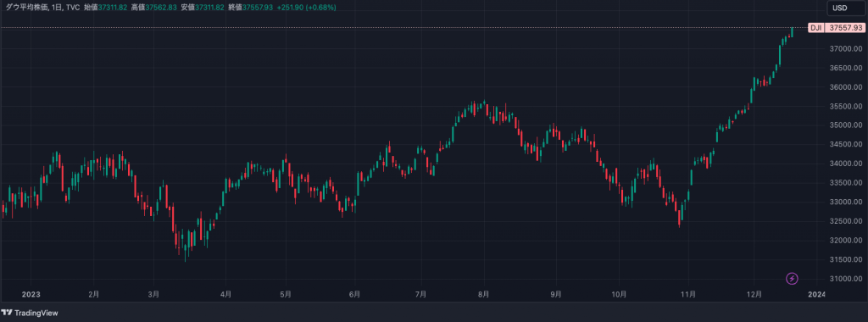Click the 32000.00 price axis label
The width and height of the screenshot is (868, 322).
(845, 240)
